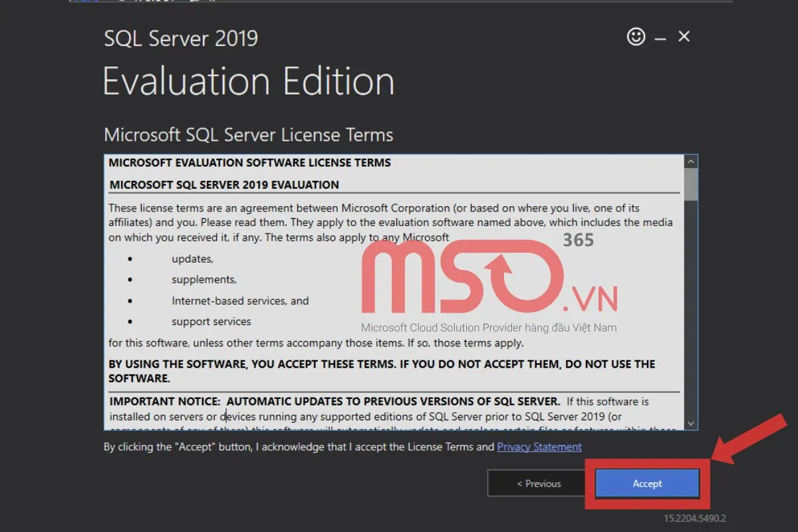798x532 pixels.
Task: Minimize the SQL Server installer window
Action: [660, 37]
